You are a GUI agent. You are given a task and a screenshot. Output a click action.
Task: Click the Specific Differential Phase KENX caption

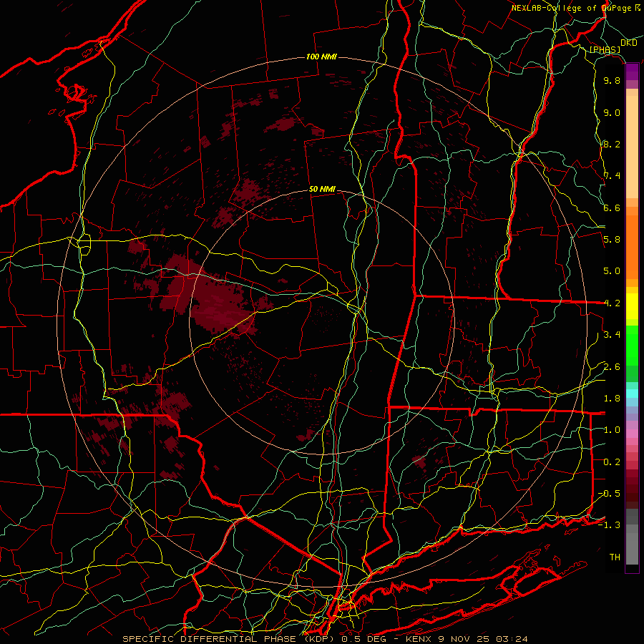pos(325,639)
